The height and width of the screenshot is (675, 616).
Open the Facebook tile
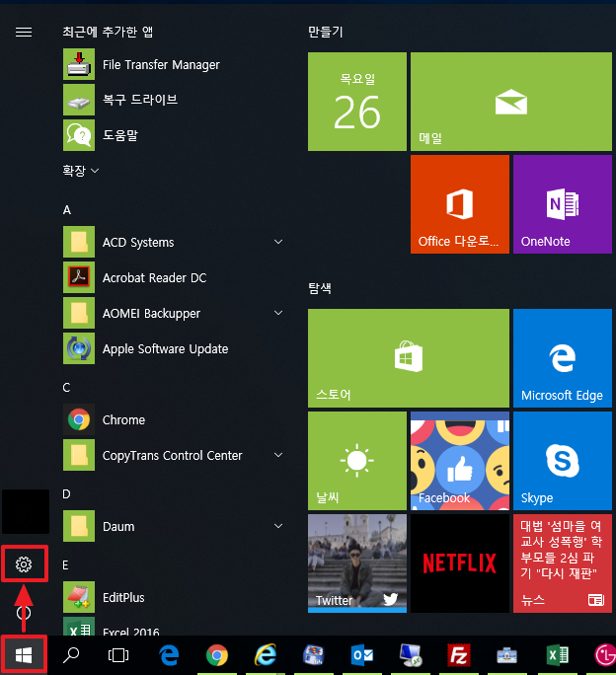[x=460, y=461]
